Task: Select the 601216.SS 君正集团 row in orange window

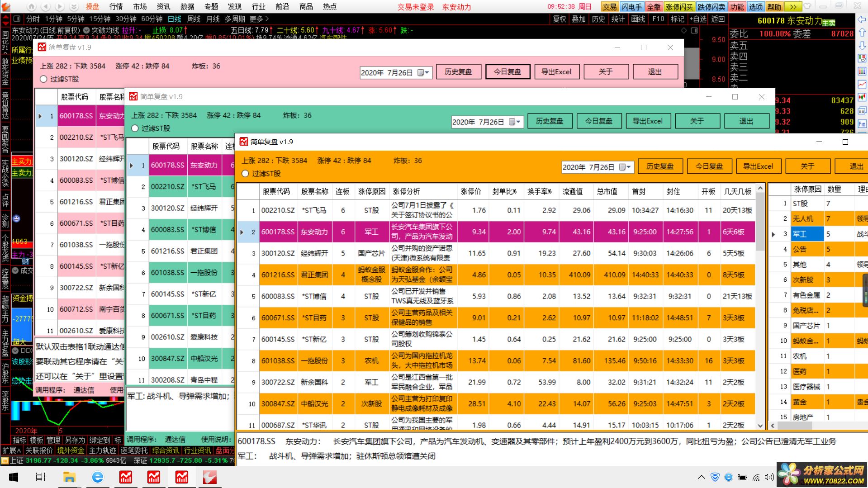Action: (x=496, y=275)
